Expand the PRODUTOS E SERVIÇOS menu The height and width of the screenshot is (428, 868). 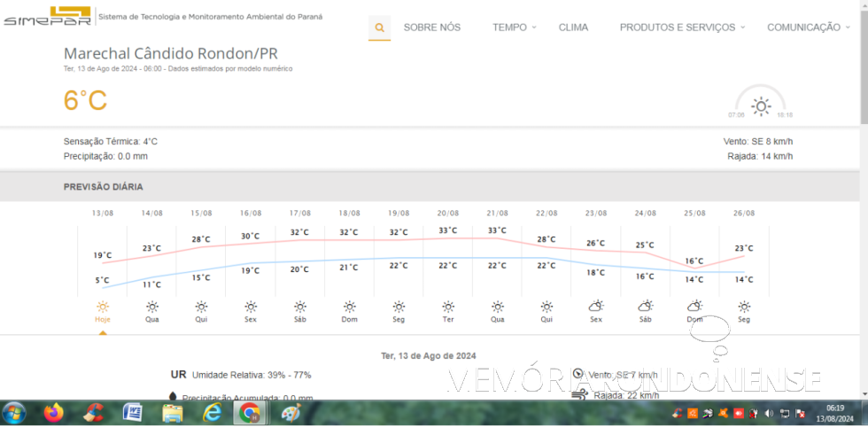pos(681,27)
